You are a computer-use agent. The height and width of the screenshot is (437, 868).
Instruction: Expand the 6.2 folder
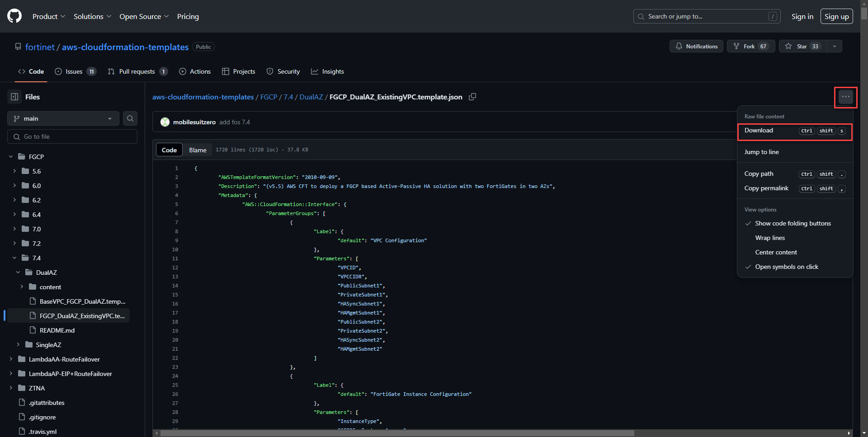click(x=14, y=200)
